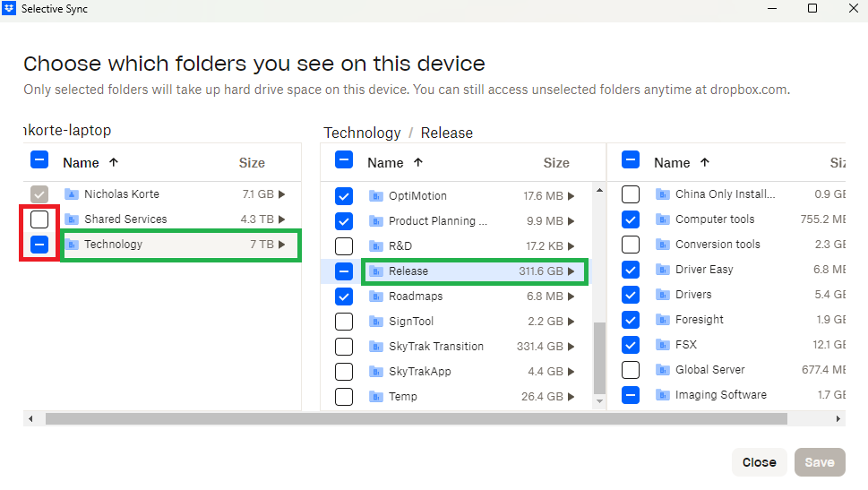
Task: Click the sort arrow next to Name in first column
Action: click(114, 163)
